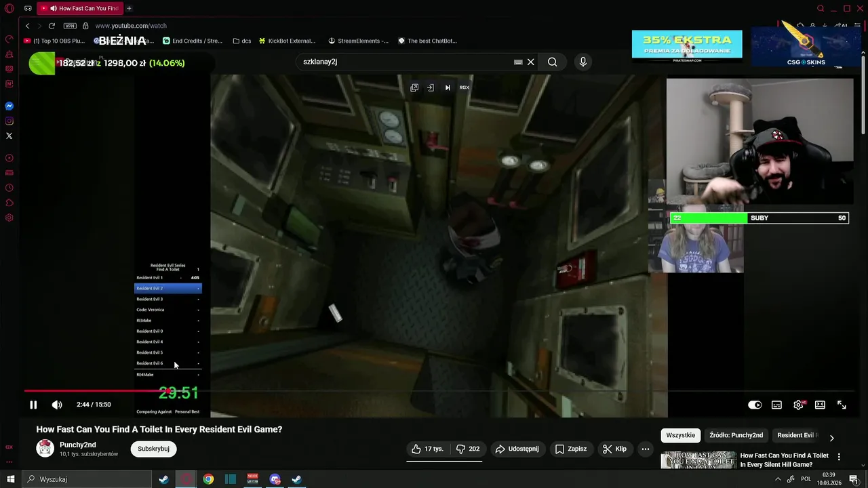Run YouTube search with magnifier button

click(553, 62)
